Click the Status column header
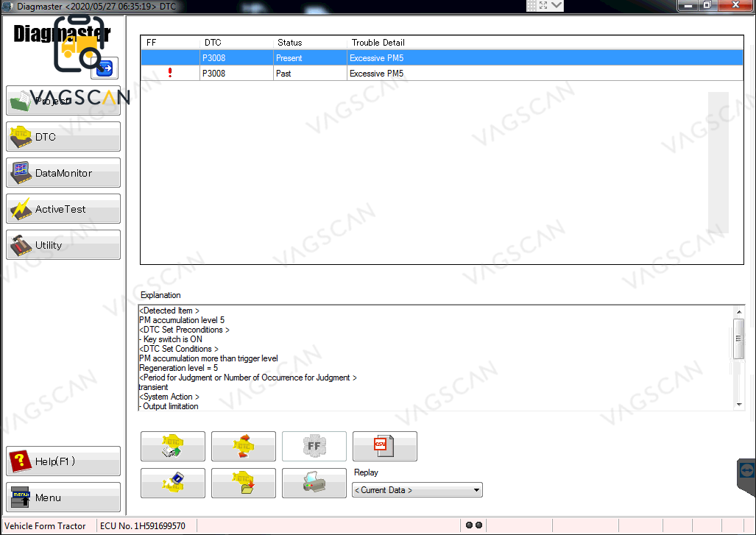 click(x=309, y=42)
